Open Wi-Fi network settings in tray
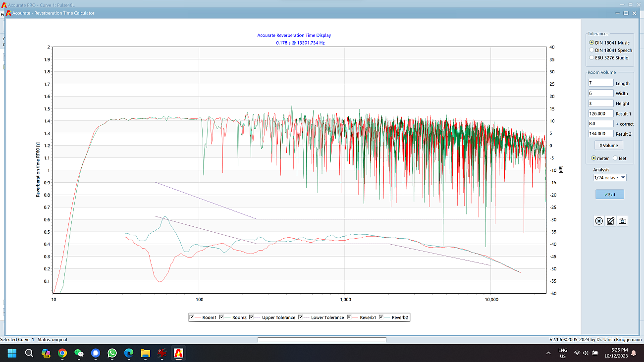Image resolution: width=644 pixels, height=362 pixels. [577, 353]
